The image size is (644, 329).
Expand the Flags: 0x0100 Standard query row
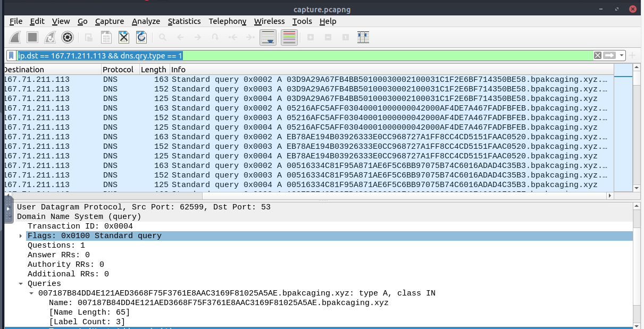21,236
